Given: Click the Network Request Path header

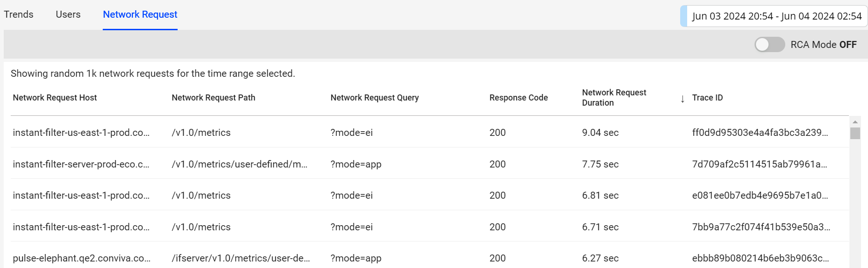Looking at the screenshot, I should (x=213, y=98).
